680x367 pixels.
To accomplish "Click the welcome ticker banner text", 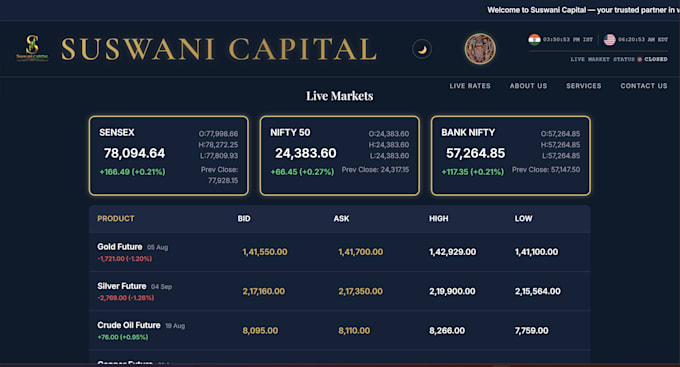I will pyautogui.click(x=583, y=10).
